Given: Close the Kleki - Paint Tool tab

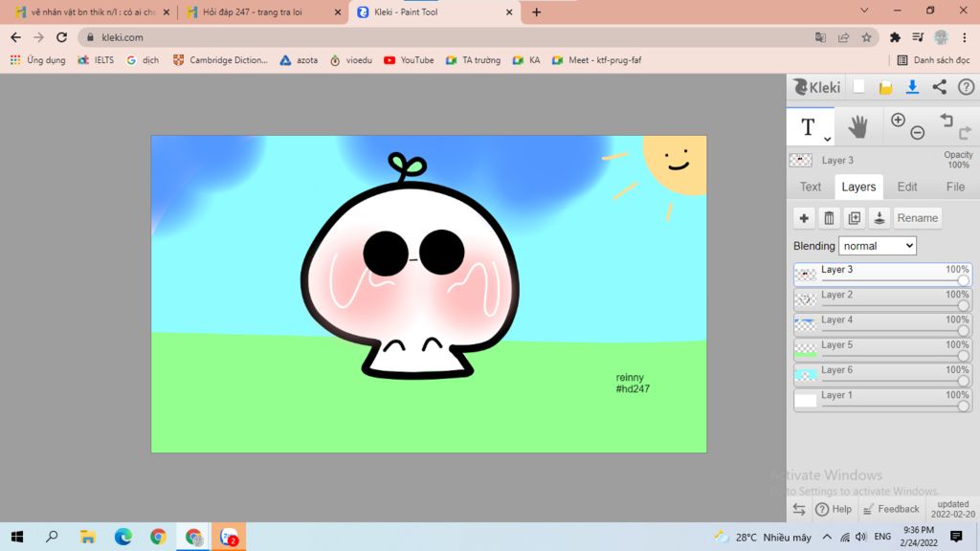Looking at the screenshot, I should 509,11.
